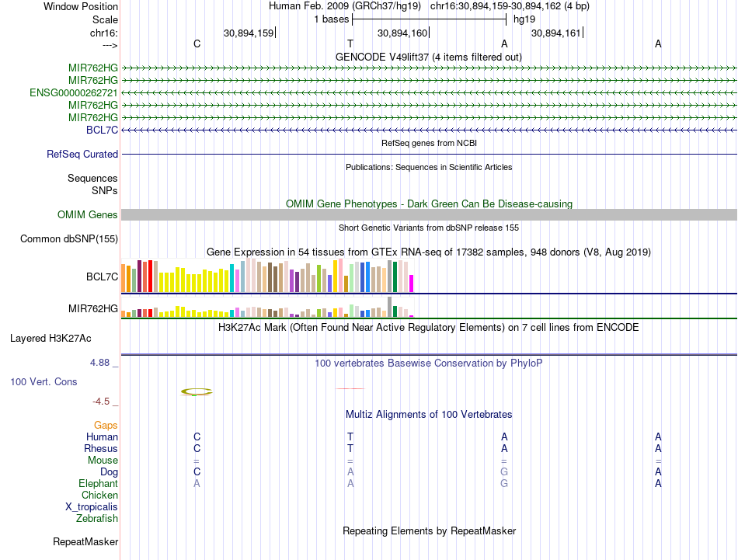Click the Human species label
This screenshot has height=560, width=738.
(x=102, y=437)
